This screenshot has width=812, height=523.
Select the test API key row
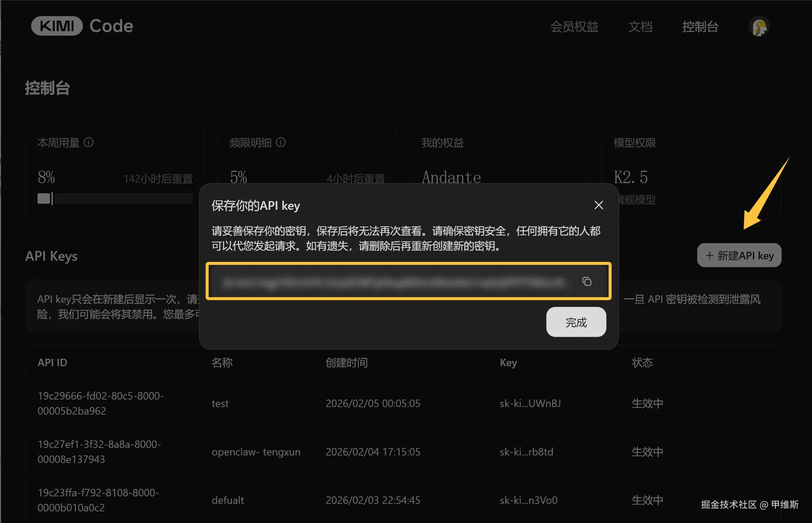point(220,404)
